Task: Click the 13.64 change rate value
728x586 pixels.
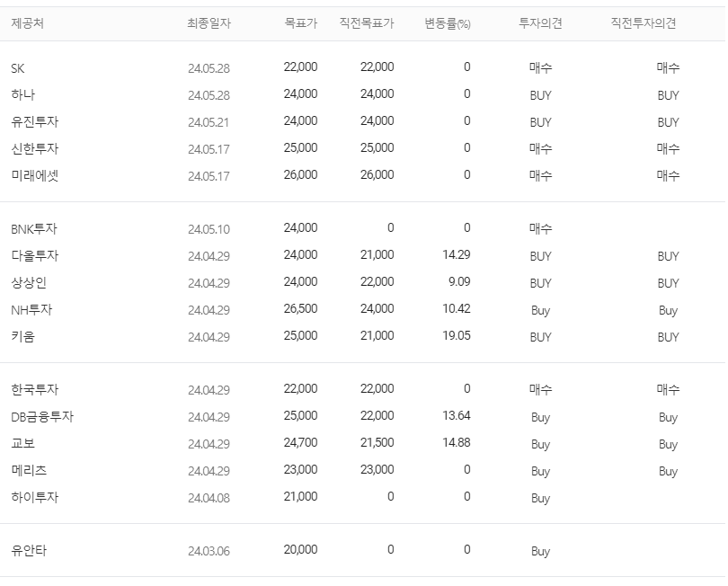Action: tap(457, 415)
